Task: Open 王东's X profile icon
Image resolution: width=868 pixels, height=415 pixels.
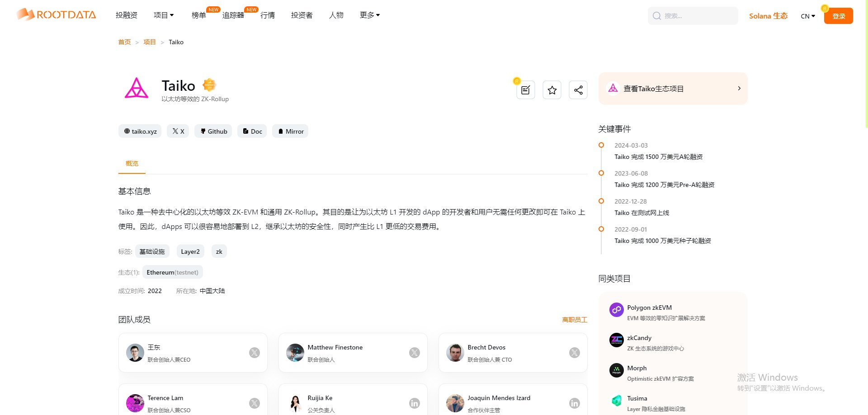Action: (255, 353)
